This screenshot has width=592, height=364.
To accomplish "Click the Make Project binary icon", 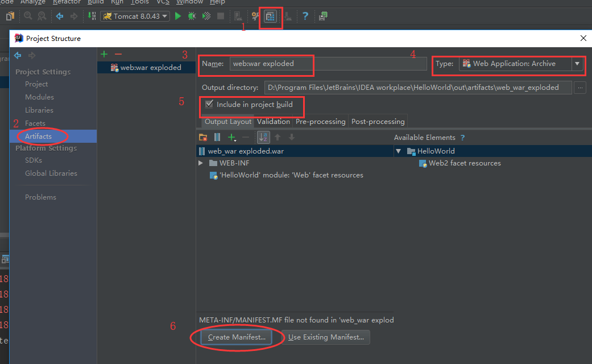I will 92,16.
